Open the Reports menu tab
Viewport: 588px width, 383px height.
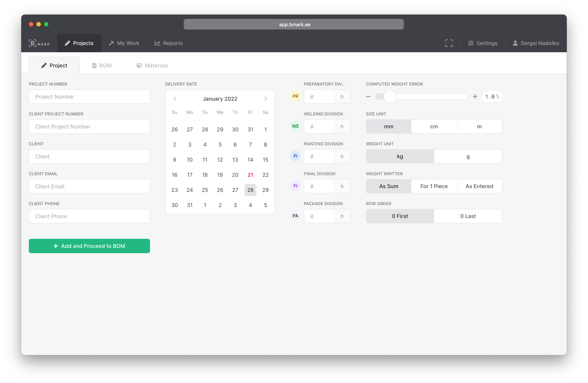pos(173,43)
